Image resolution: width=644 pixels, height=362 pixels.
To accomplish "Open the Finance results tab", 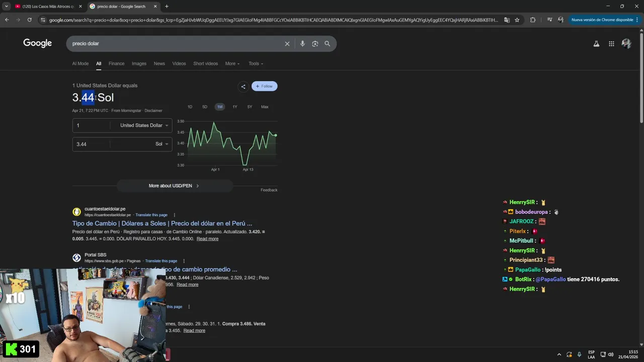I will pos(116,63).
